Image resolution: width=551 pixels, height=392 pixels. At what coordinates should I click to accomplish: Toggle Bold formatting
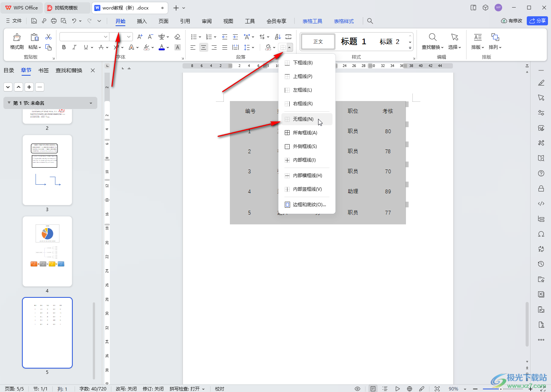point(64,47)
